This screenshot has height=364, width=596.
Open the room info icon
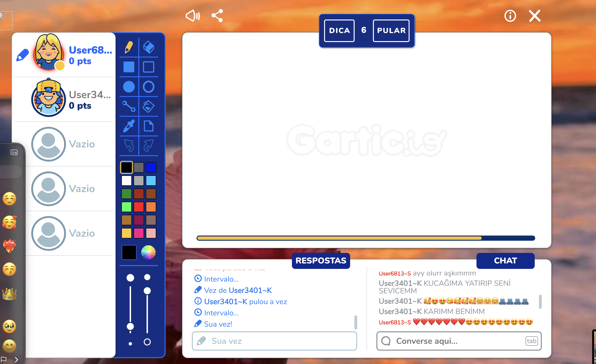click(510, 16)
